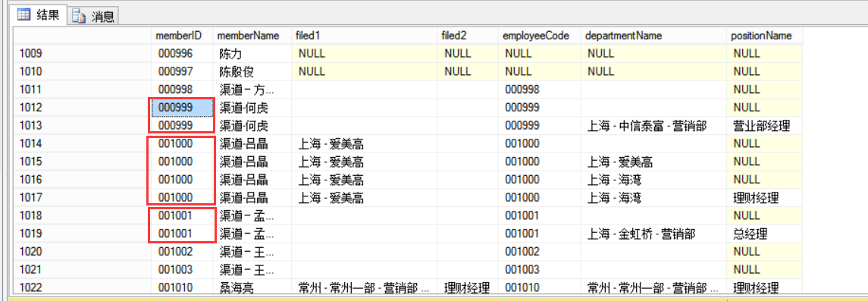Click employeeCode 001000 in row 1016
868x301 pixels.
[x=539, y=179]
